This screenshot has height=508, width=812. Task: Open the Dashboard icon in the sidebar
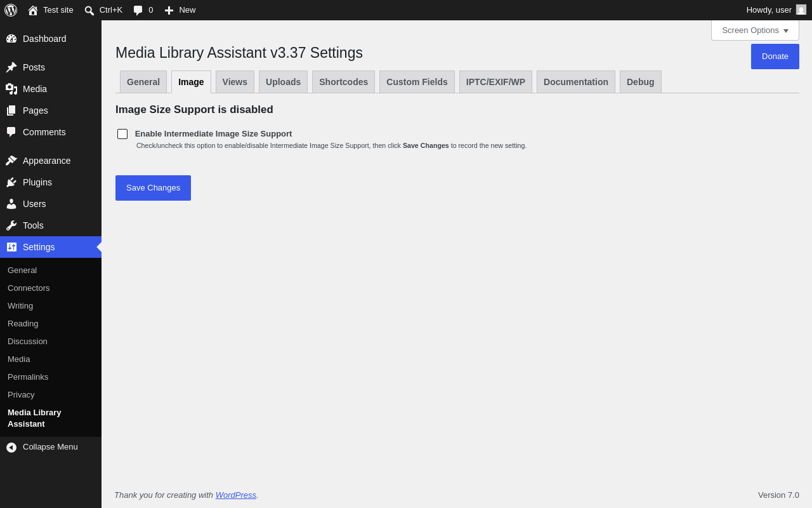tap(11, 39)
